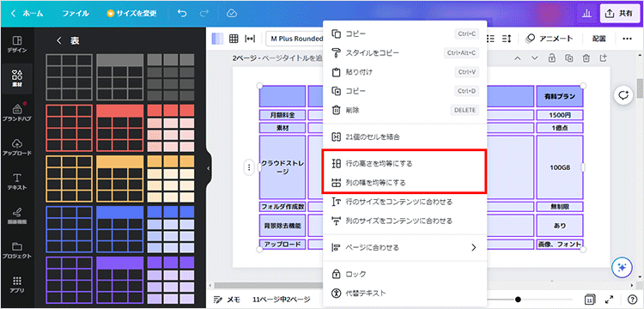The image size is (644, 309).
Task: Open 描画機能 in the sidebar
Action: 17,215
